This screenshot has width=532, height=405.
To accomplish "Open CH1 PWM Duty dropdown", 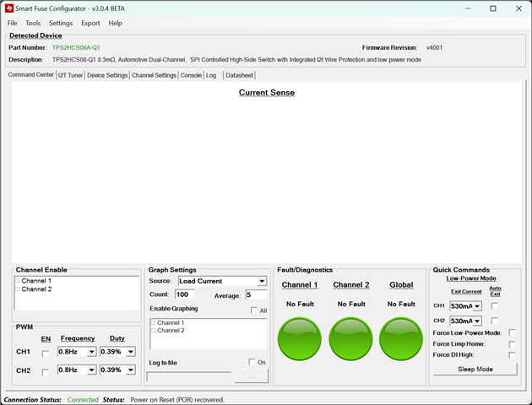I will 131,352.
